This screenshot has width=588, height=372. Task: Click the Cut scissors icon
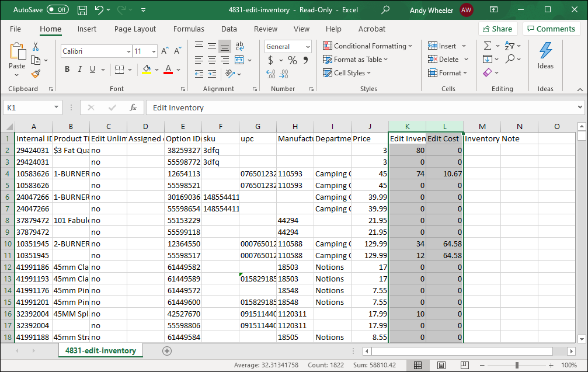click(36, 47)
